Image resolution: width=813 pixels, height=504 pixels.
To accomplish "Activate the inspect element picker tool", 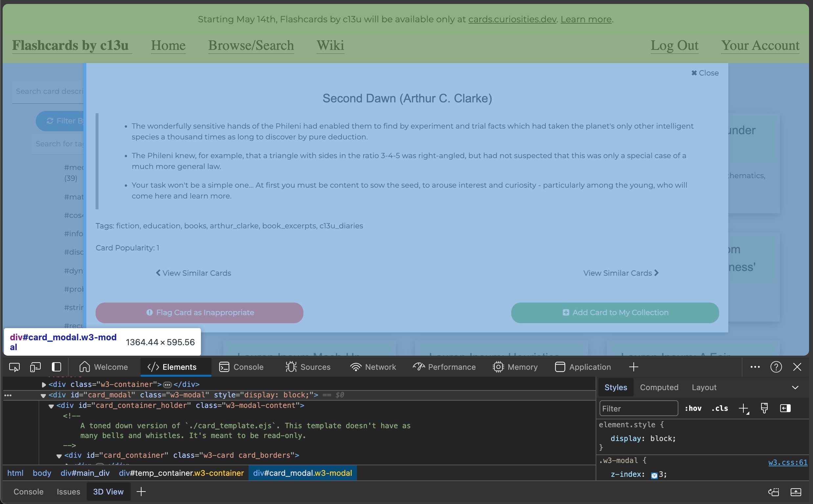I will [x=14, y=367].
